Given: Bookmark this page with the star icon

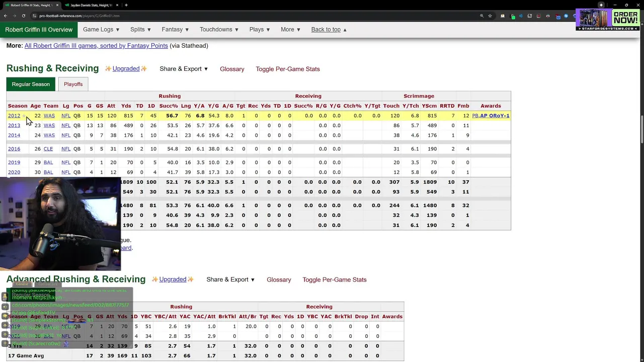Looking at the screenshot, I should pos(490,16).
